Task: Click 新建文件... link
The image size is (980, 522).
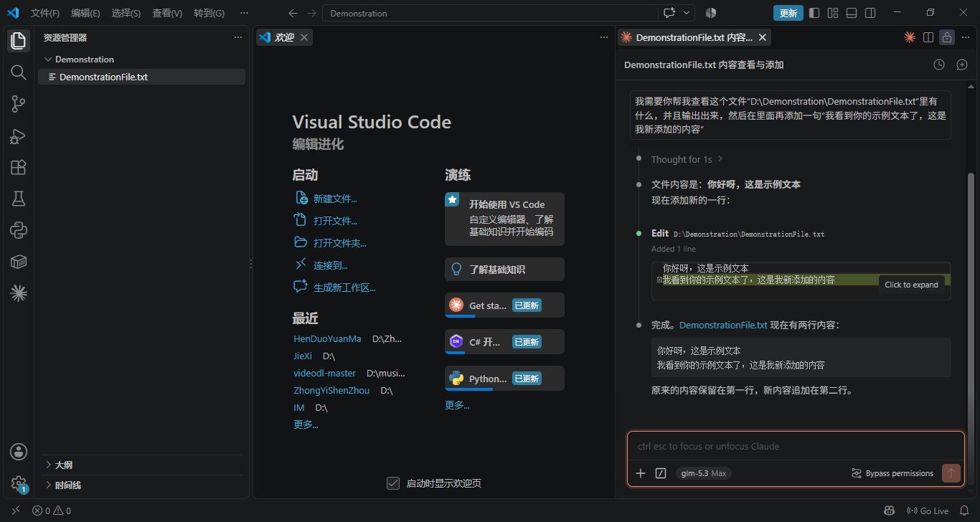Action: pos(335,199)
